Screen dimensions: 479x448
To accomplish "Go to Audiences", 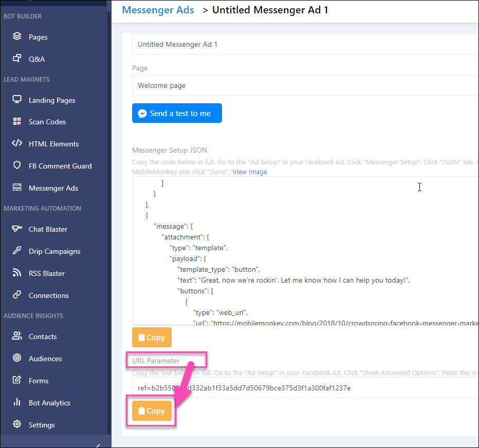I will 45,359.
